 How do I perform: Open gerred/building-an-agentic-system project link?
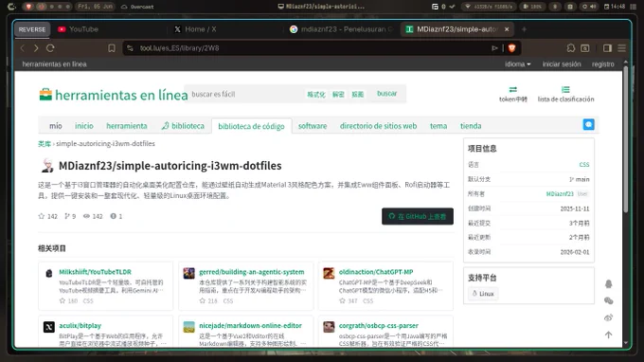coord(252,272)
